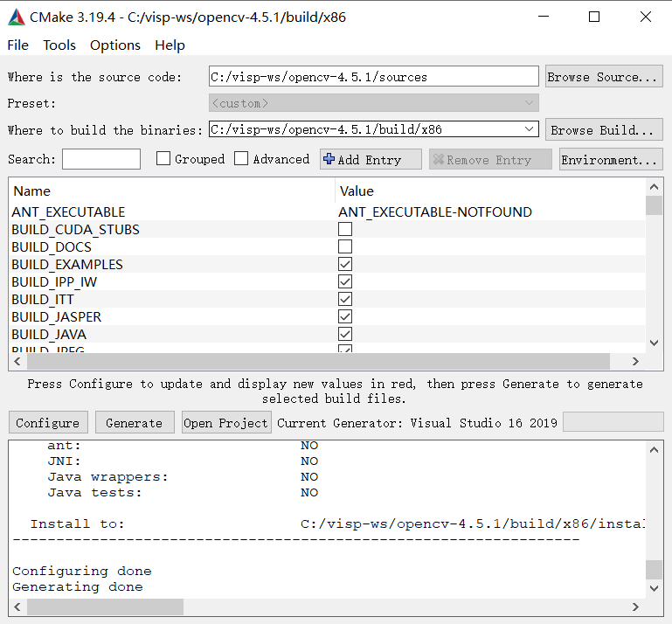Maximize the CMake window
The height and width of the screenshot is (624, 672).
coord(594,17)
